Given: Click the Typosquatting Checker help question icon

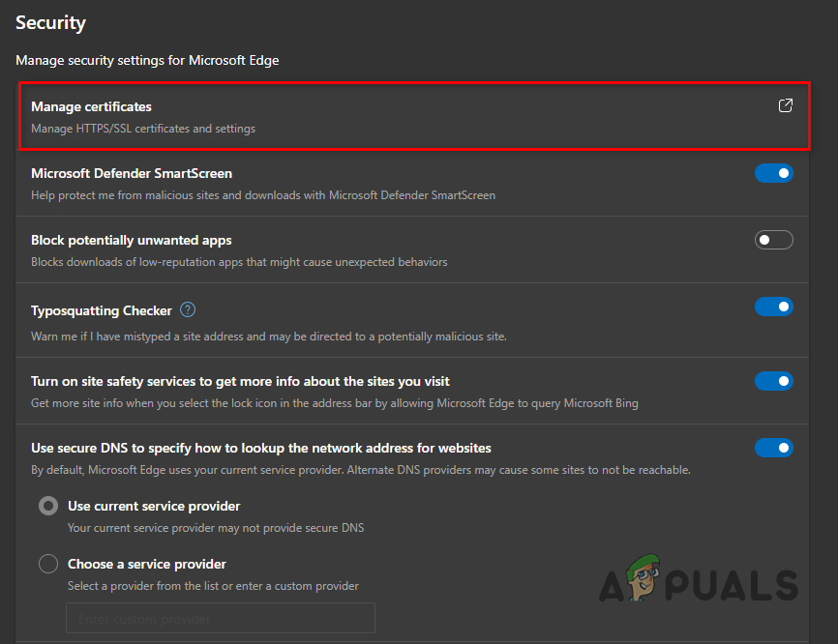Looking at the screenshot, I should (x=188, y=309).
